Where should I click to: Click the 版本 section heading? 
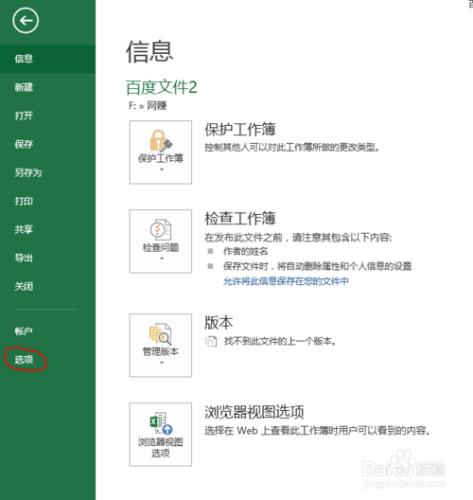pos(219,322)
